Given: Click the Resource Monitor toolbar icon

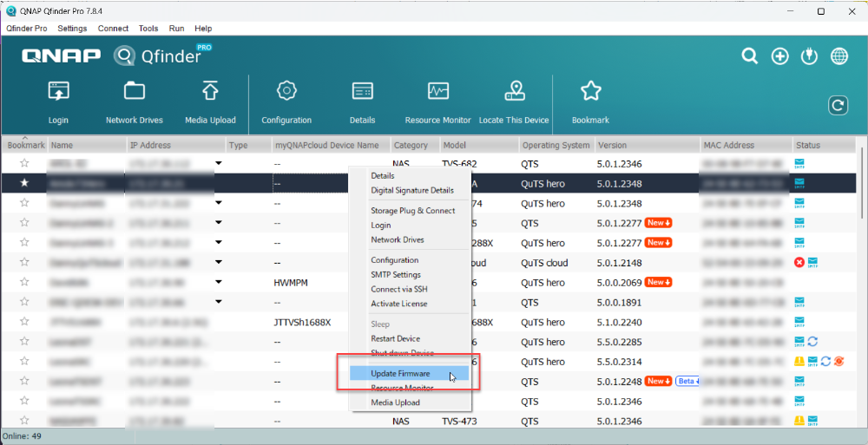Looking at the screenshot, I should pyautogui.click(x=437, y=91).
